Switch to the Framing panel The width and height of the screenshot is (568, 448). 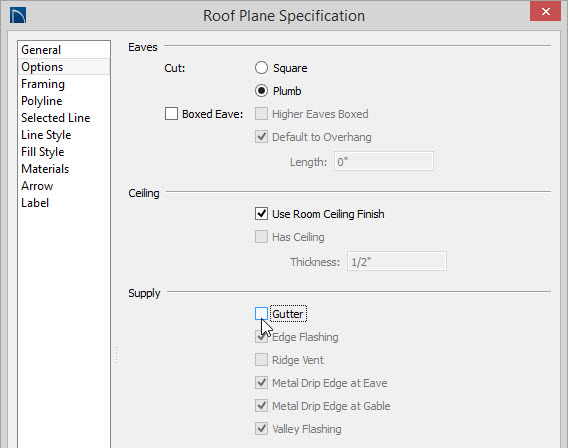(x=43, y=84)
